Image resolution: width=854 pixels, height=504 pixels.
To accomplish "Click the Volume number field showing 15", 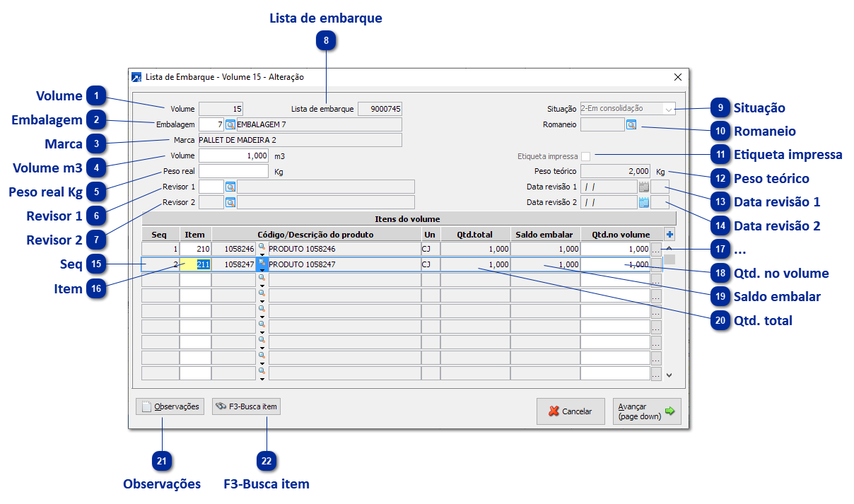I will [221, 109].
